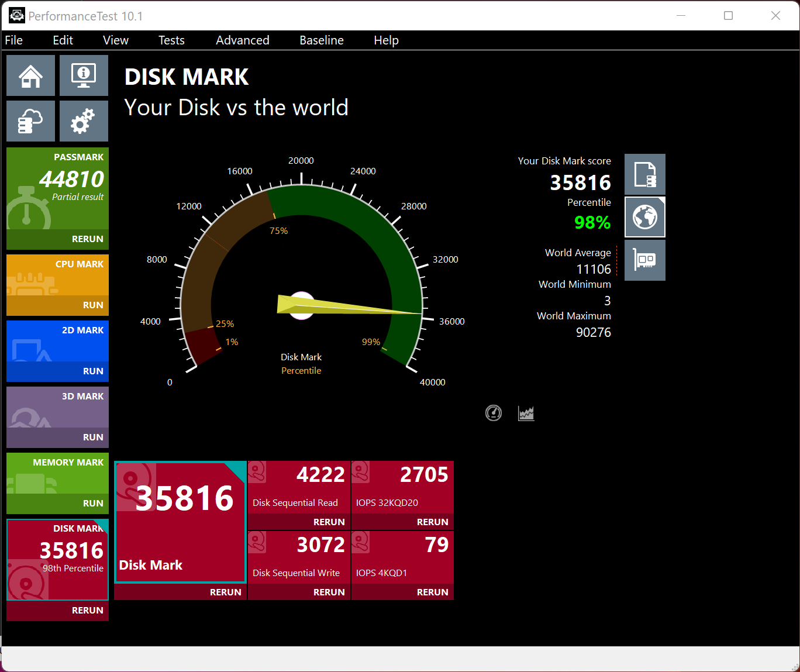Open the Baseline menu

[x=321, y=40]
